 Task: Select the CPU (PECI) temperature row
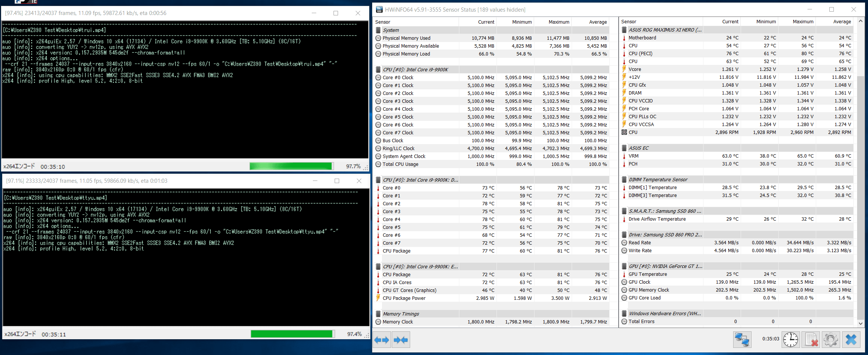click(x=737, y=53)
